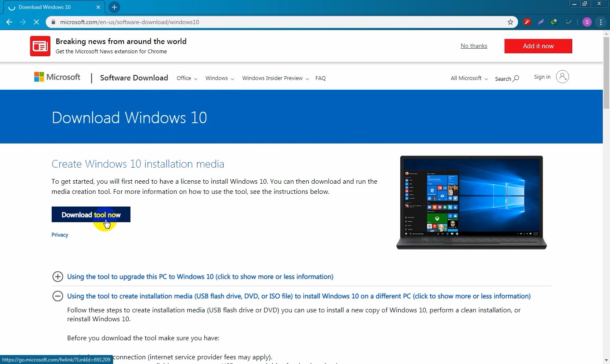Open the green and yellow extension icon
The width and height of the screenshot is (610, 364).
[555, 22]
